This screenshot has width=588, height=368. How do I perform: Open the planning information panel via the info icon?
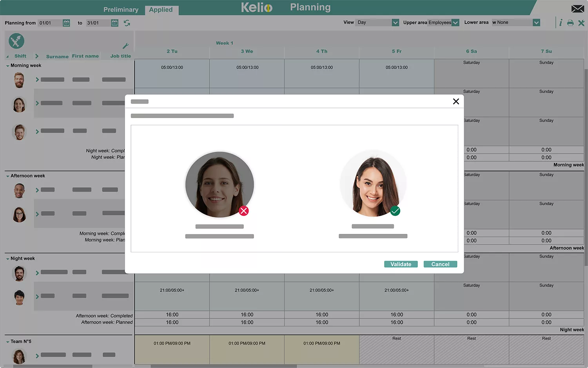click(561, 23)
